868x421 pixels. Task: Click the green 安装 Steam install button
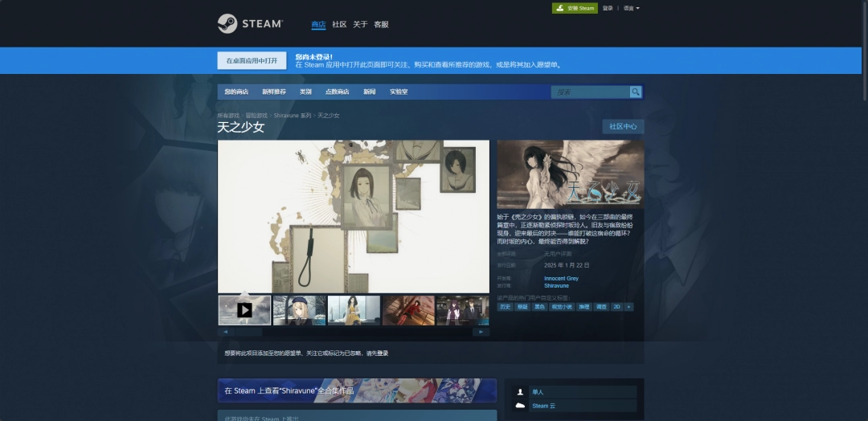[575, 8]
